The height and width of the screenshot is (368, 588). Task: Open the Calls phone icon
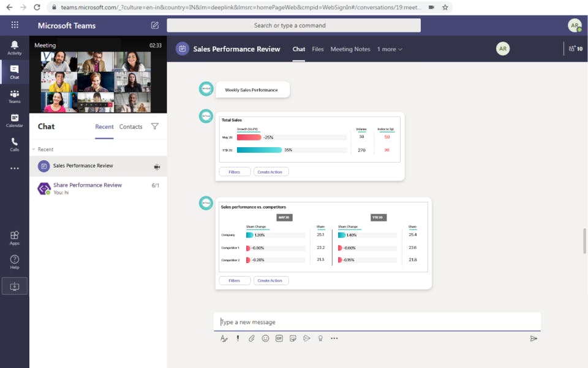point(14,145)
